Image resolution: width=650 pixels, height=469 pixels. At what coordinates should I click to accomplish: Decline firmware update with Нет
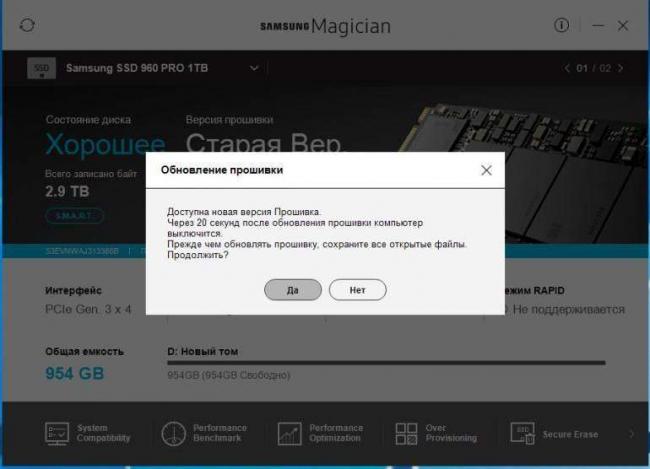pyautogui.click(x=357, y=290)
